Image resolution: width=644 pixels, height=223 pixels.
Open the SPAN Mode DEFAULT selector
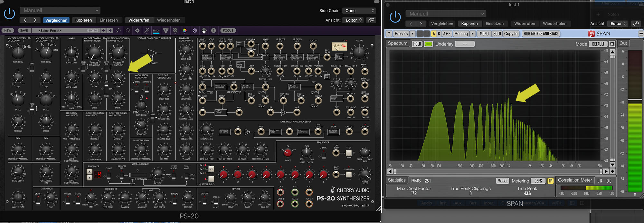598,44
